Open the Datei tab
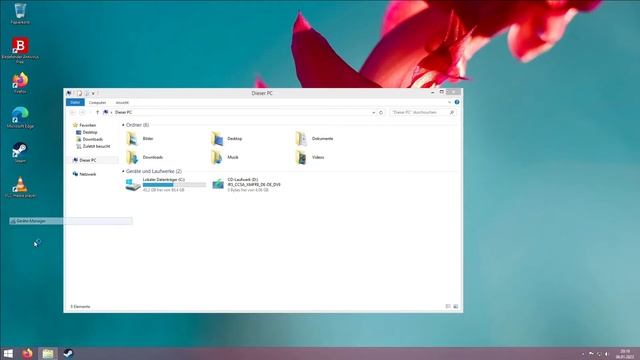The width and height of the screenshot is (640, 360). coord(75,102)
